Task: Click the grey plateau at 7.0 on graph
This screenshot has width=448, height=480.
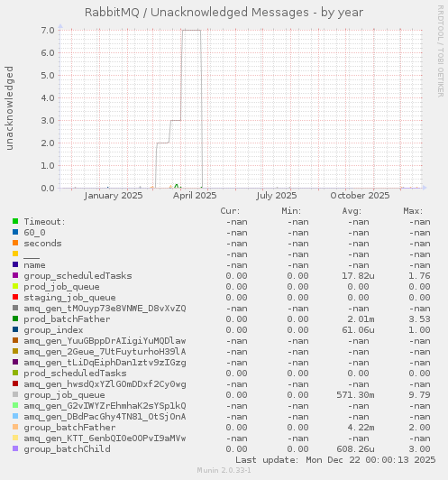Action: point(191,30)
